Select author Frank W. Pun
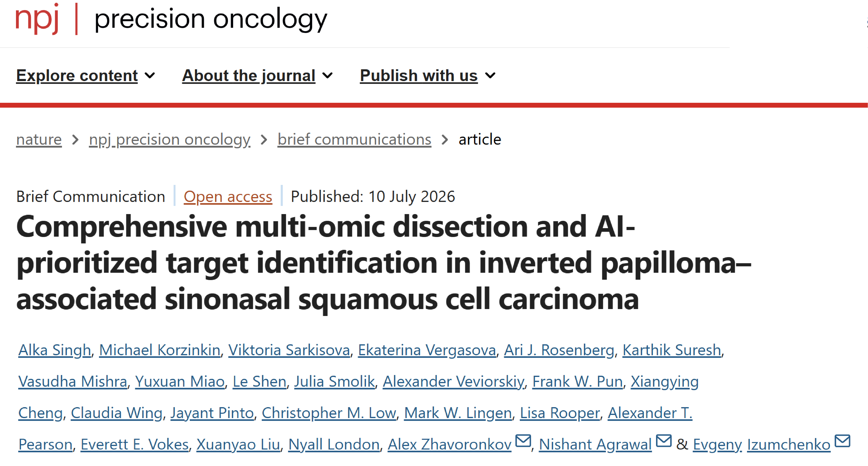Screen dimensions: 868x466 (x=578, y=381)
